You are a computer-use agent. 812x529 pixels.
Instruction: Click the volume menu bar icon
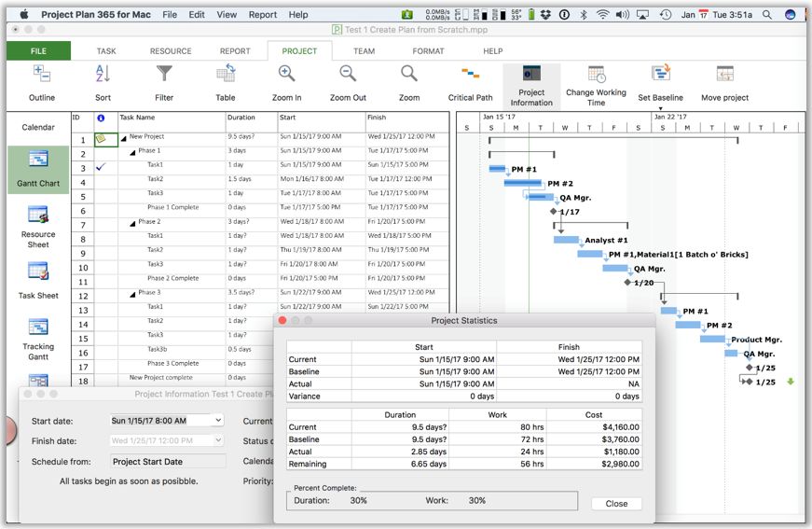click(622, 15)
